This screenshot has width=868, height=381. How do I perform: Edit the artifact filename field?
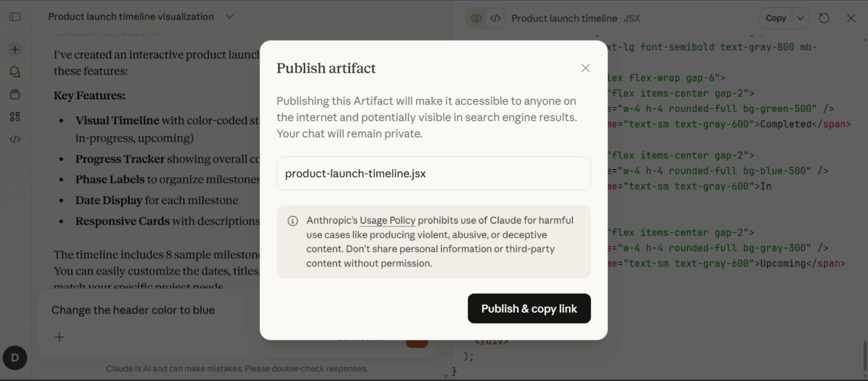point(433,173)
